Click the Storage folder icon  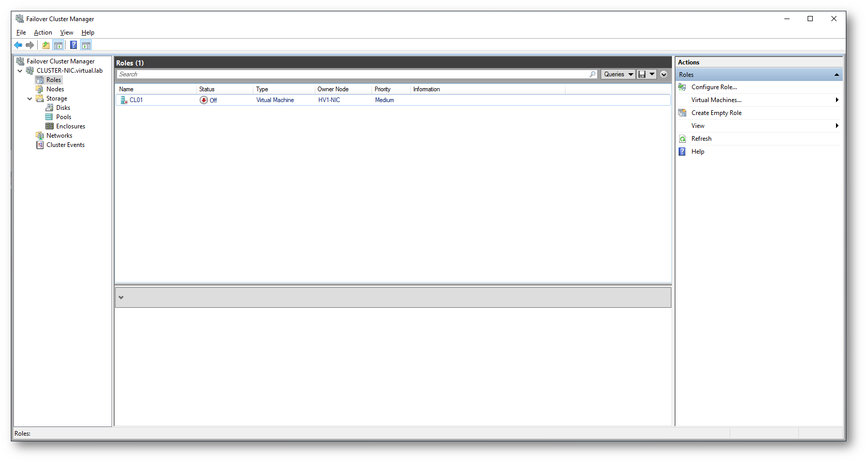click(x=40, y=98)
